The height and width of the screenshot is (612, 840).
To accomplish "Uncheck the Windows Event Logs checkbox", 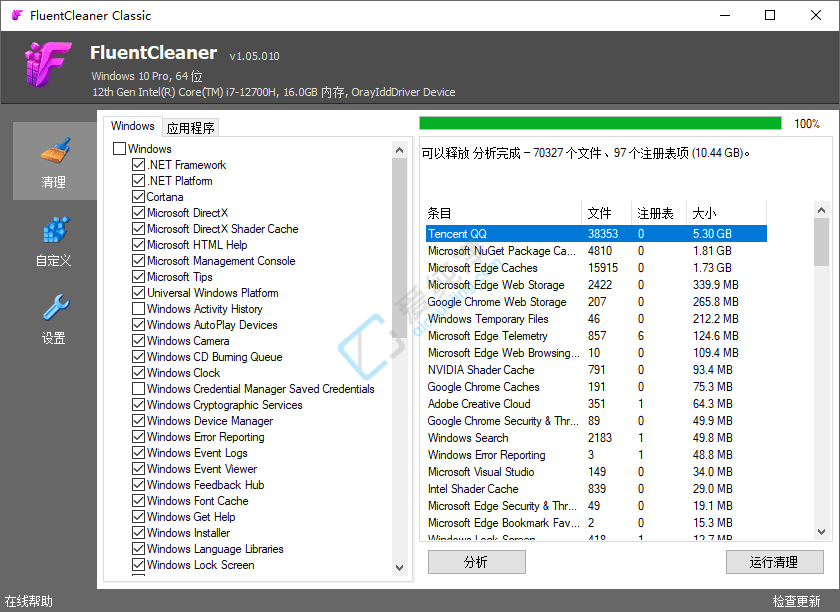I will pos(138,453).
